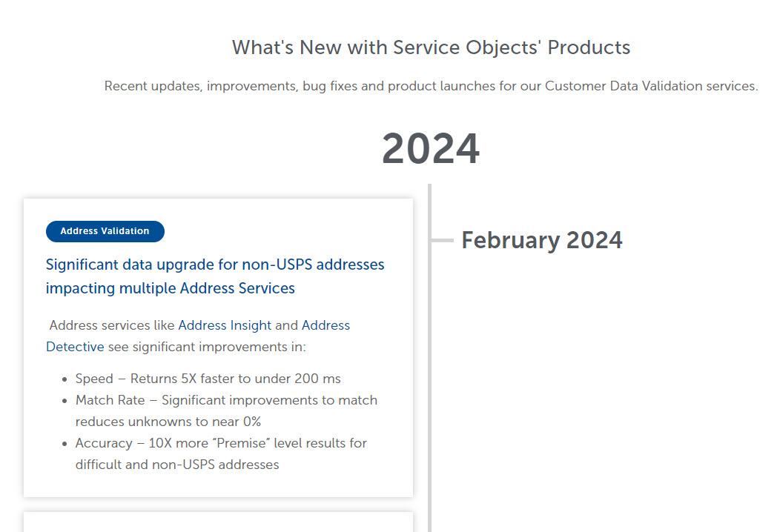Viewport: 780px width, 532px height.
Task: Click the horizontal connector tick before February 2024
Action: pos(442,240)
